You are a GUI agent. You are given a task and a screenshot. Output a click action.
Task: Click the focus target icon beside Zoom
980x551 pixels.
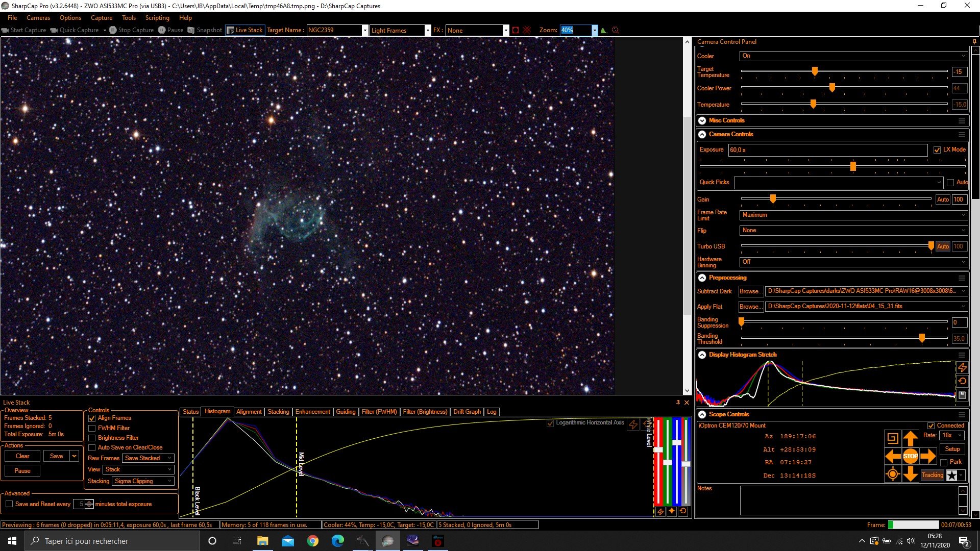pyautogui.click(x=616, y=30)
